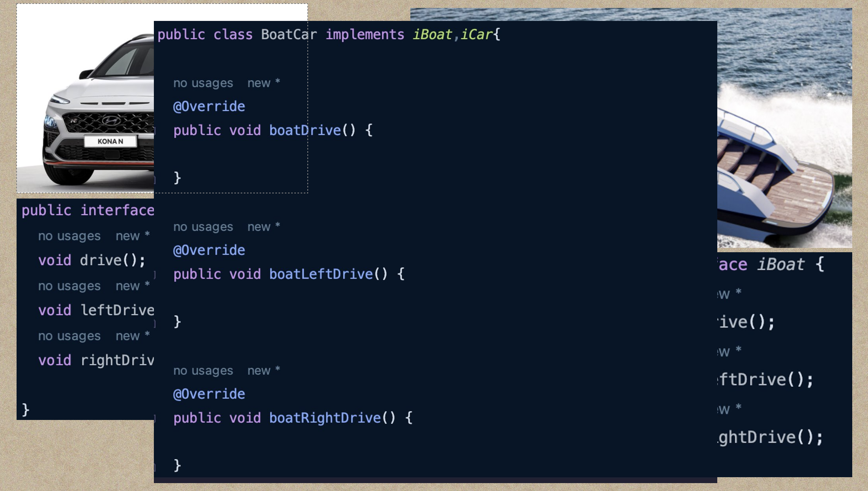Collapse the boatRightDrive method fold marker

pyautogui.click(x=155, y=418)
